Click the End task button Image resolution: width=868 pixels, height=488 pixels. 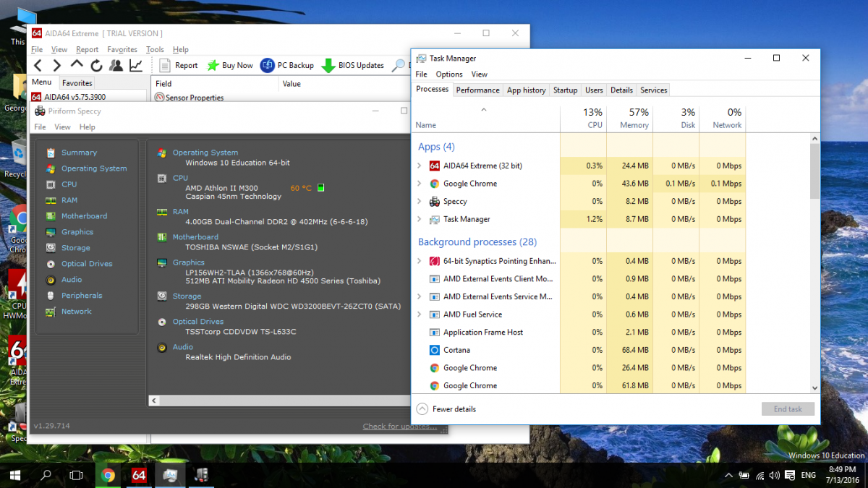tap(788, 409)
